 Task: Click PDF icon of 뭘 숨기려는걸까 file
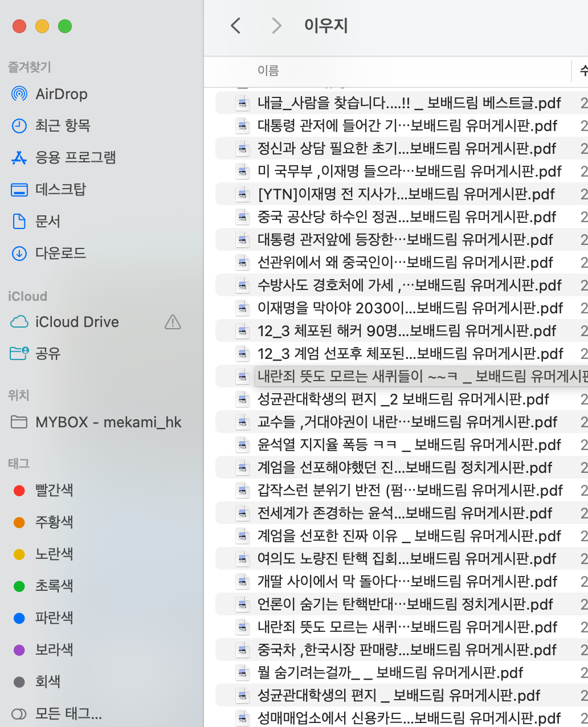point(243,673)
